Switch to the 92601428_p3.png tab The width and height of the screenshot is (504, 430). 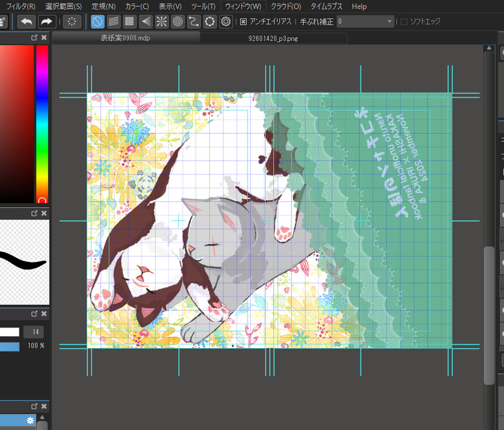(273, 38)
